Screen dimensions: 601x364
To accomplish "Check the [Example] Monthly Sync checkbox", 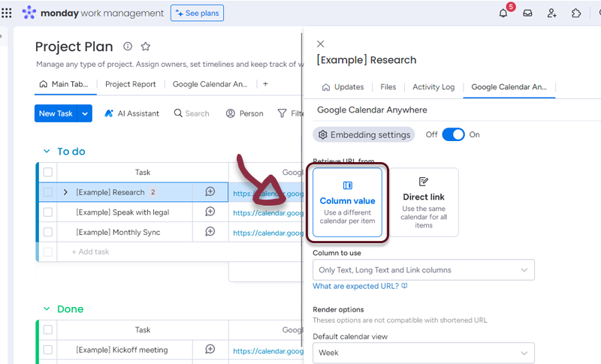I will click(x=48, y=233).
